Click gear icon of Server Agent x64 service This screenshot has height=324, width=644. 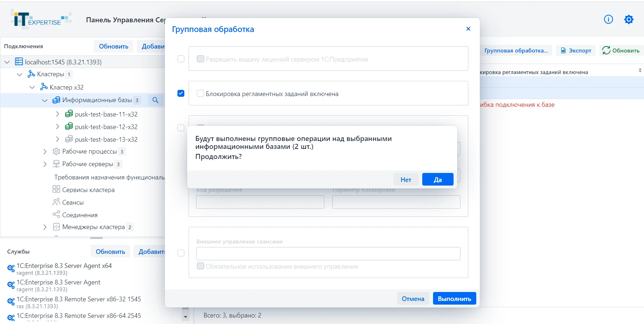click(x=11, y=268)
